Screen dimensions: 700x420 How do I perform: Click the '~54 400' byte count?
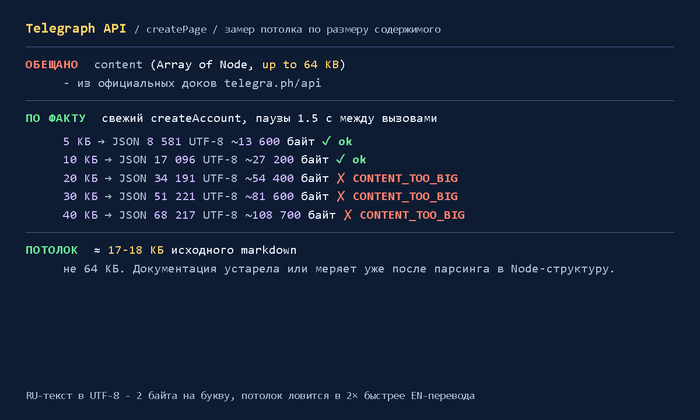[x=270, y=178]
